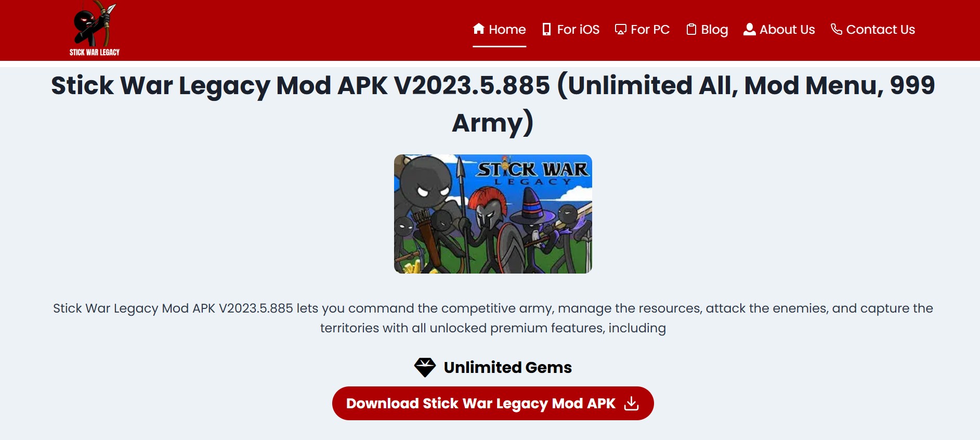Open the For PC menu link

(642, 30)
